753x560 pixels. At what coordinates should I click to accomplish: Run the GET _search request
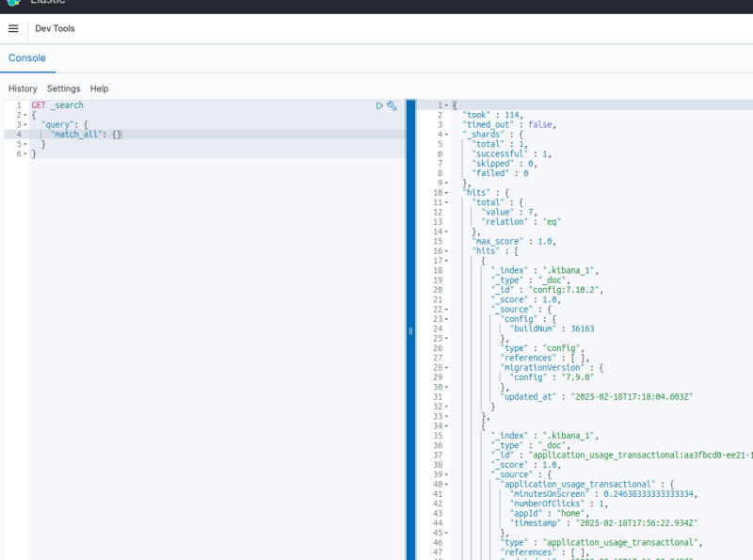[x=379, y=105]
